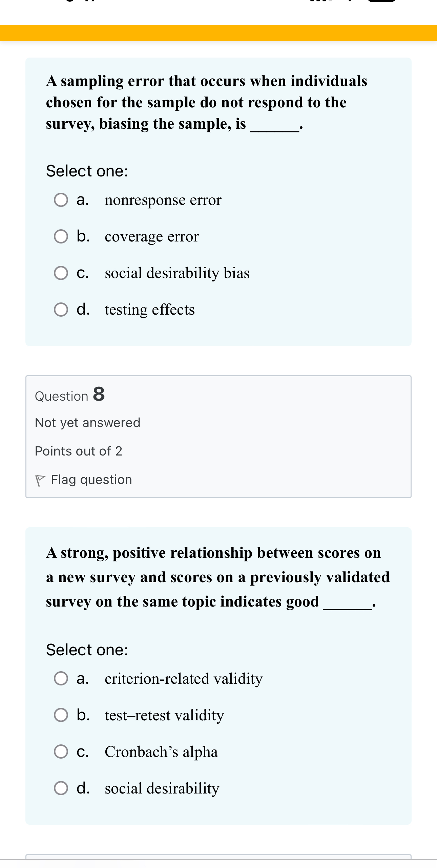Open the Question 8 information panel
Screen dimensions: 437x868
[218, 437]
